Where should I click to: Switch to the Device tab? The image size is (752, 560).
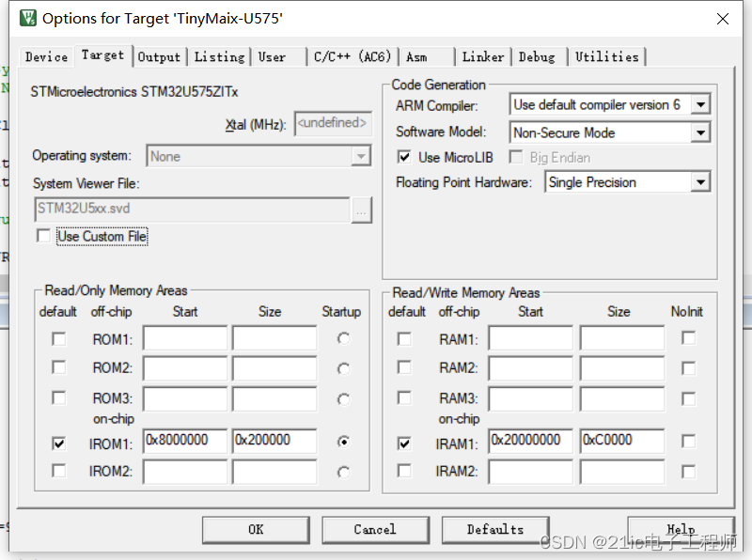pyautogui.click(x=46, y=57)
